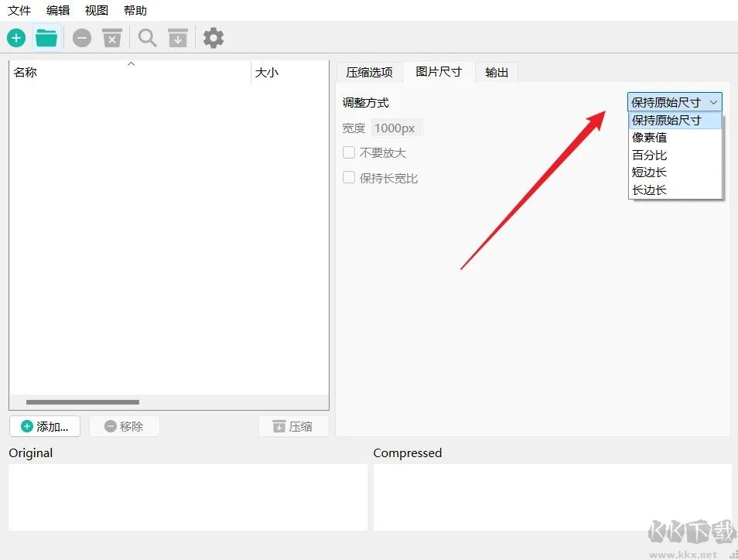The image size is (738, 560).
Task: Click the magnifier preview icon
Action: pyautogui.click(x=147, y=38)
